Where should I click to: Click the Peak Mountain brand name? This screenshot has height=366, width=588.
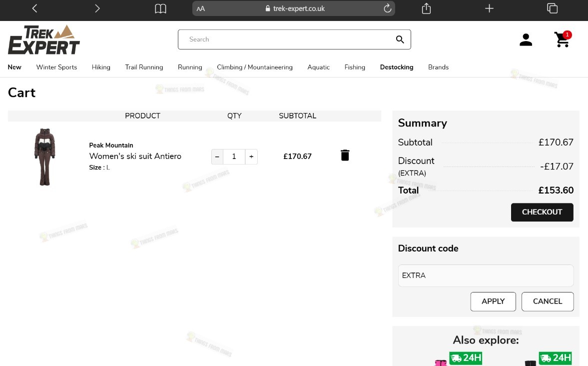click(111, 145)
